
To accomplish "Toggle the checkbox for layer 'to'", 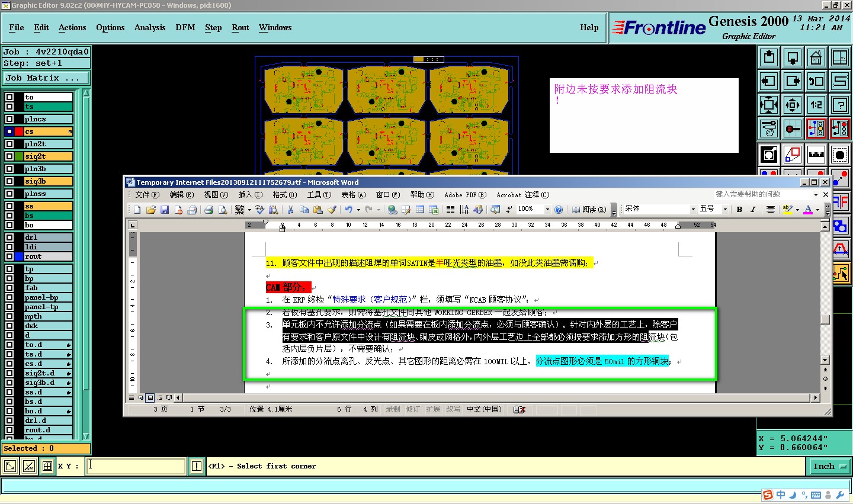I will point(9,97).
